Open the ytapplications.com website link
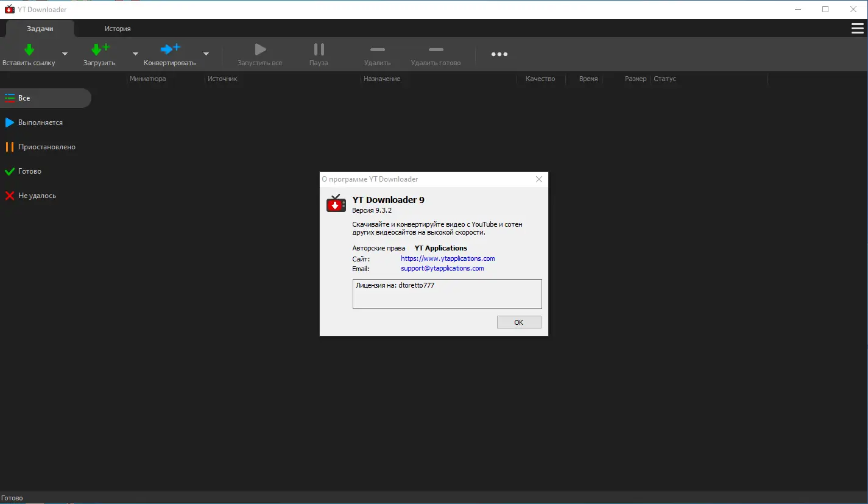 pos(448,258)
